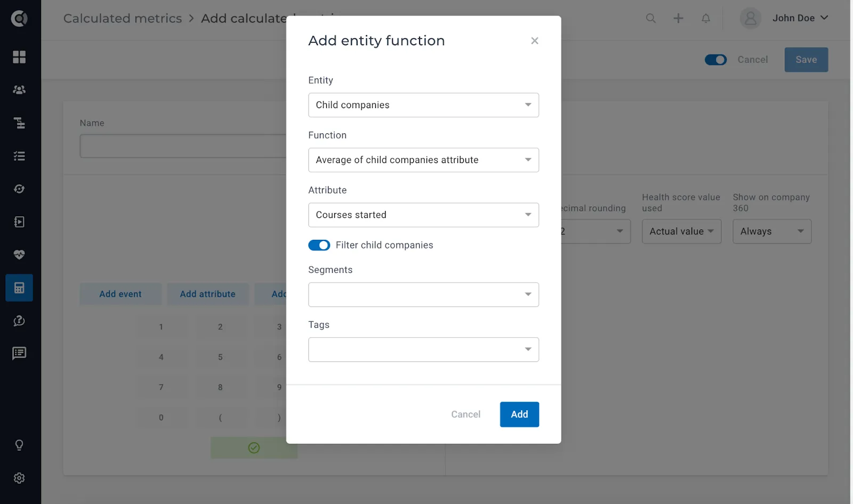Toggle the switch next to Cancel in header
The width and height of the screenshot is (853, 504).
point(715,60)
